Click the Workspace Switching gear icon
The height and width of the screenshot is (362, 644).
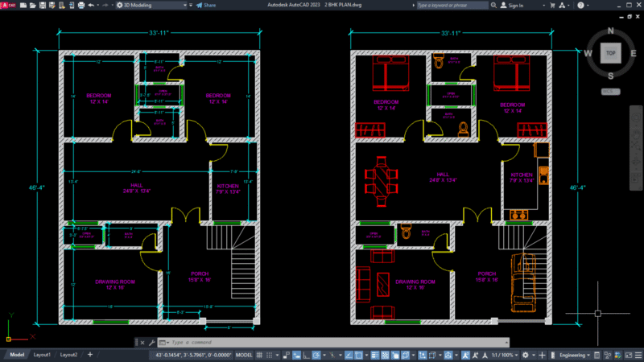[x=526, y=355]
